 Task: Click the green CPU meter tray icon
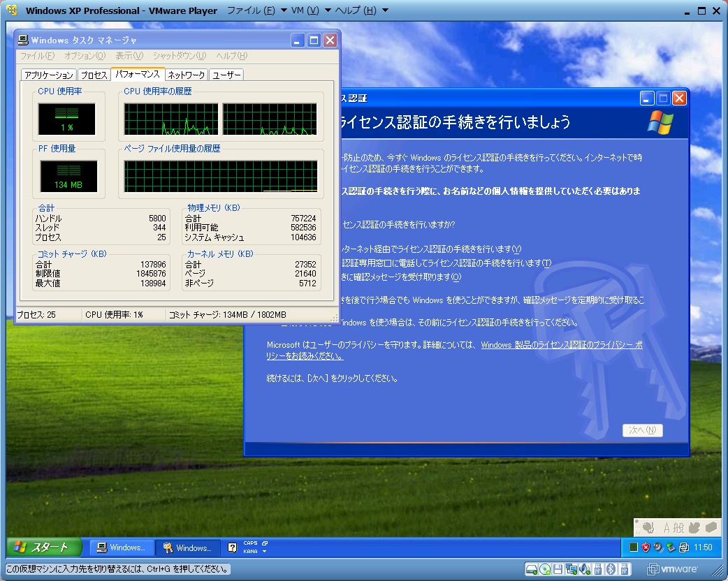coord(633,547)
